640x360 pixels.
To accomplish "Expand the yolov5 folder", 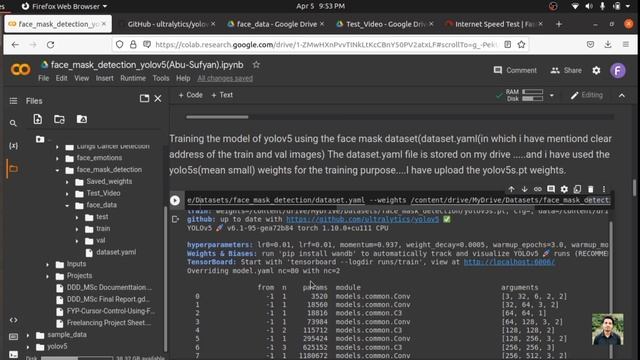I will pos(28,347).
